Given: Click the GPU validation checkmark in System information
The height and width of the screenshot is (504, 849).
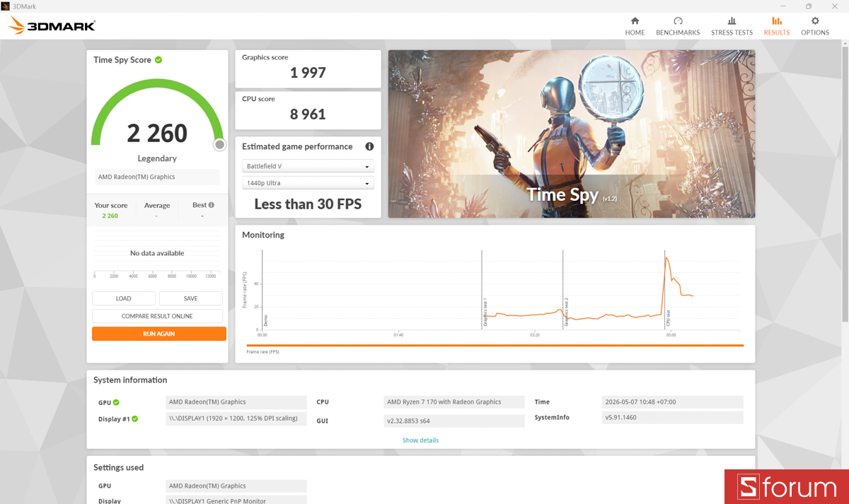Looking at the screenshot, I should (x=116, y=402).
